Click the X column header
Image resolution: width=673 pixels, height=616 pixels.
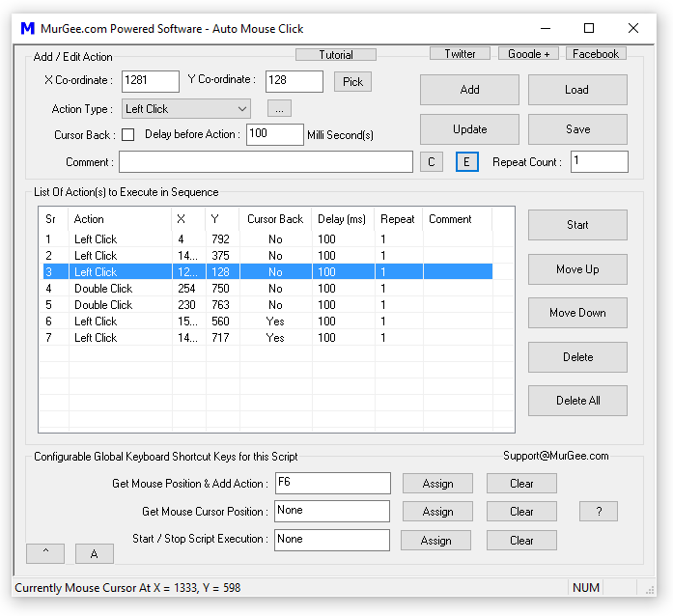(188, 219)
